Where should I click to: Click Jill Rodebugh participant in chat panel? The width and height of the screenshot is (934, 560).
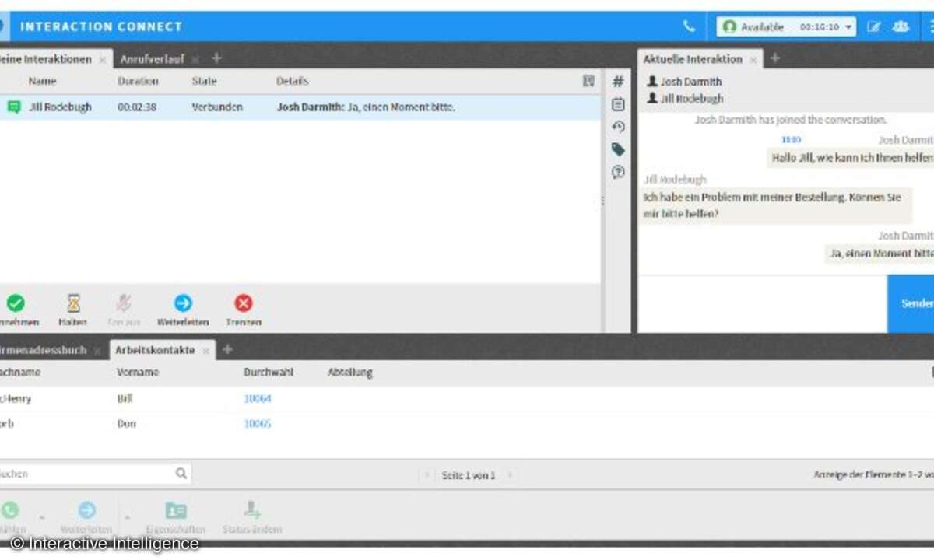coord(685,99)
